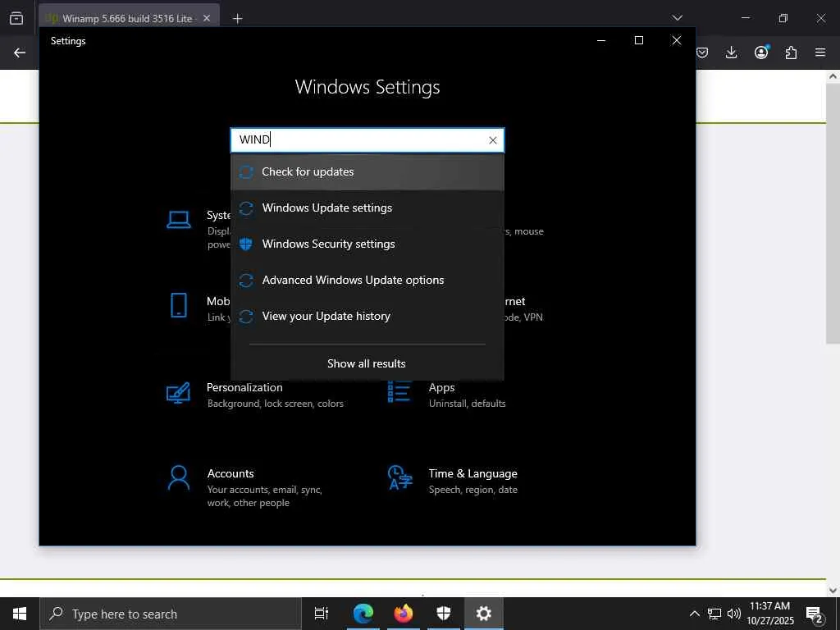Clear the Settings search box text
This screenshot has height=630, width=840.
tap(492, 140)
